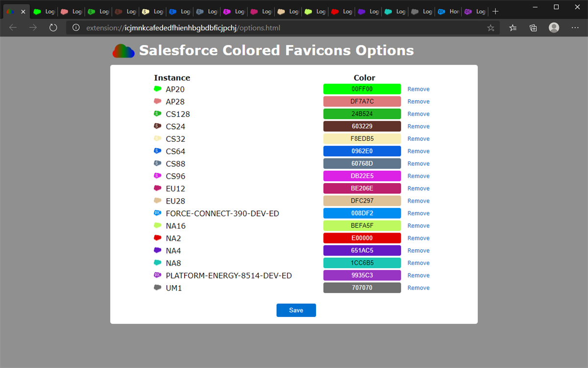Click the blue CS64 cloud favicon
The width and height of the screenshot is (588, 368).
pyautogui.click(x=158, y=151)
